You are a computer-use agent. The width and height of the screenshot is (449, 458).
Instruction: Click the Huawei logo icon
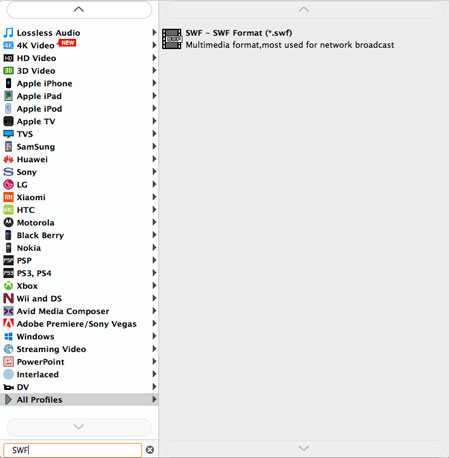(x=8, y=159)
